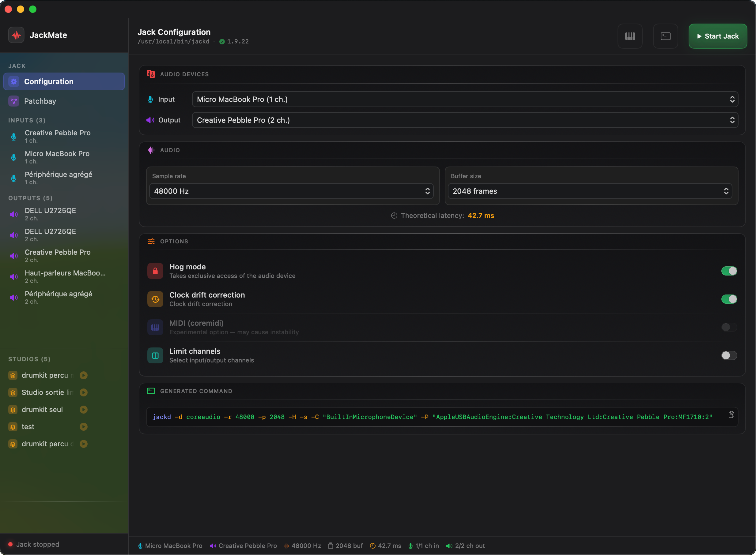
Task: Click the JackMate waveform logo icon
Action: coord(16,35)
